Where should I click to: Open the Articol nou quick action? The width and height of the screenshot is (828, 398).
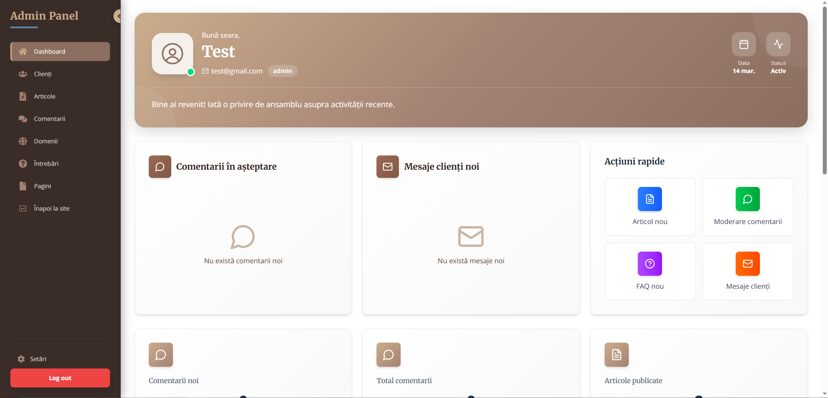click(650, 207)
